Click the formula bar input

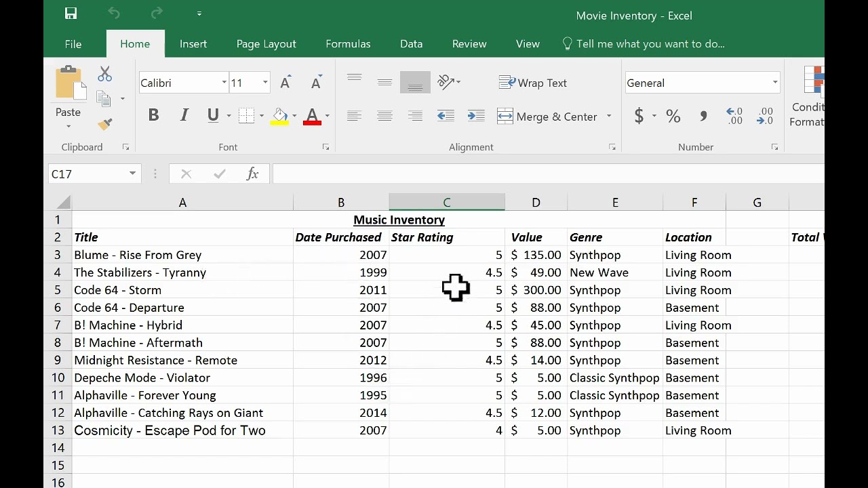(548, 174)
